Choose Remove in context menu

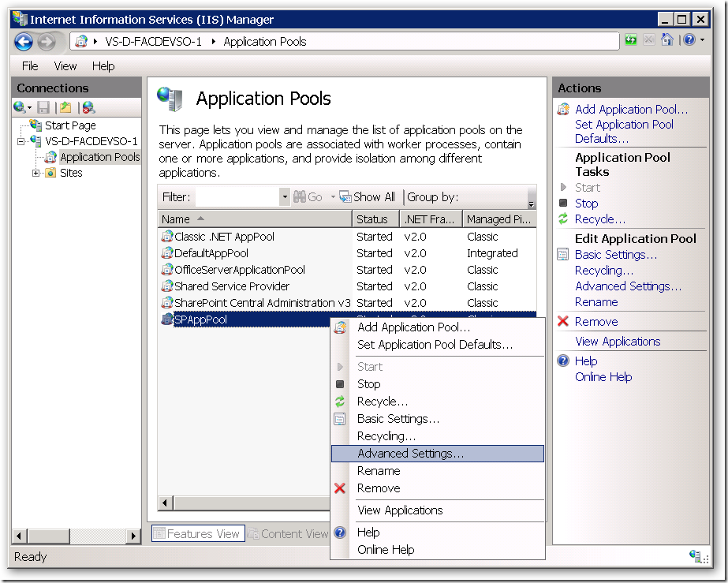coord(437,488)
